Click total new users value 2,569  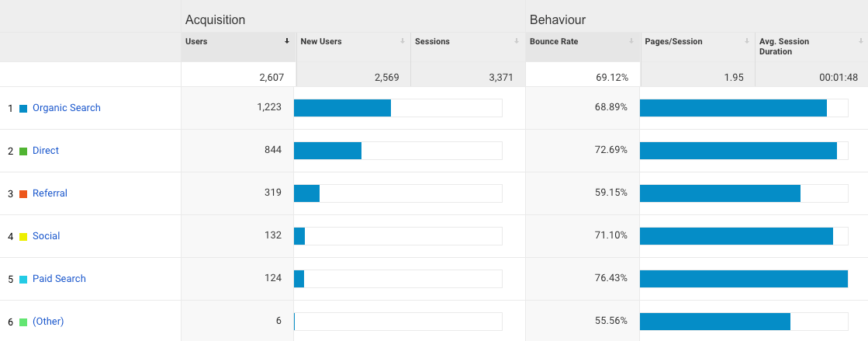386,78
